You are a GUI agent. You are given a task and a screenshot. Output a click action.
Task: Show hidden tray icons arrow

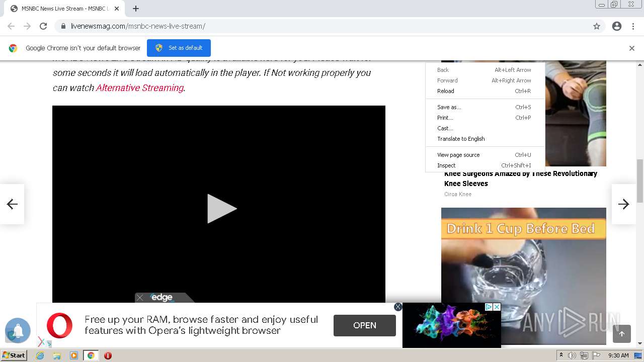point(561,355)
